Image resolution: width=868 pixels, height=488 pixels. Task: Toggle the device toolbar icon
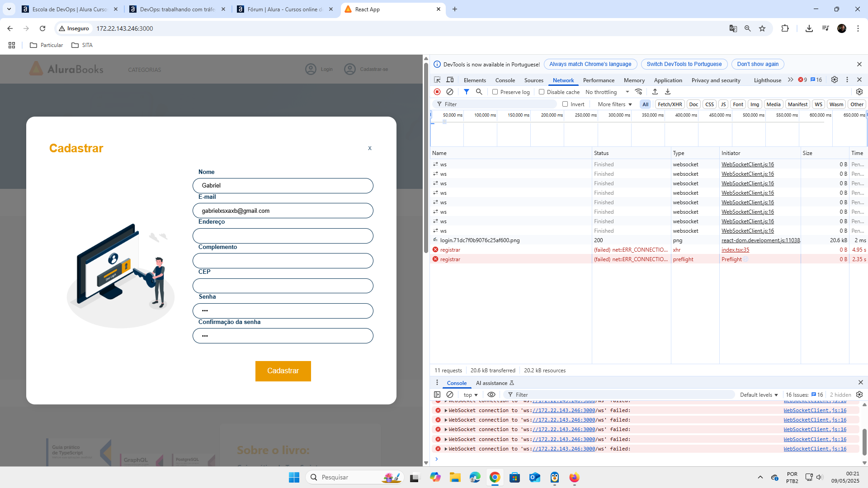pos(450,80)
